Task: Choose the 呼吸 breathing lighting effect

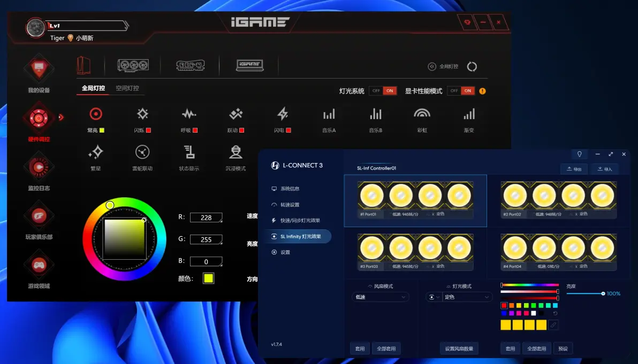Action: pos(189,120)
